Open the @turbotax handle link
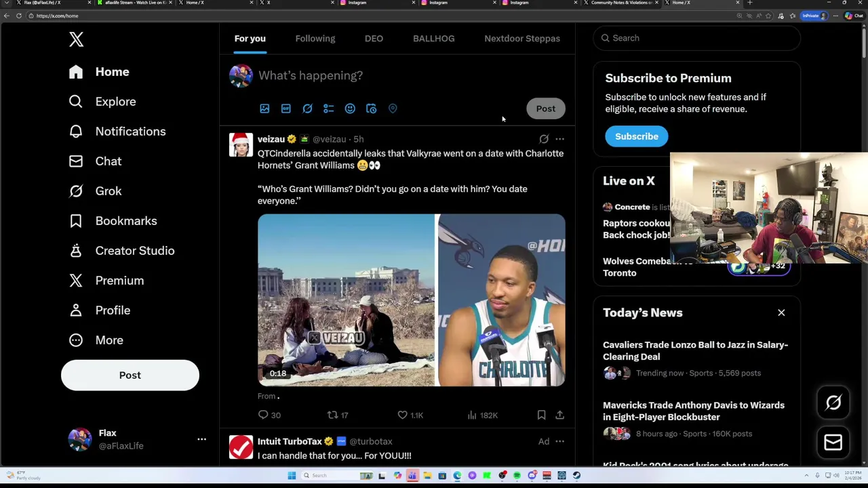 click(371, 441)
